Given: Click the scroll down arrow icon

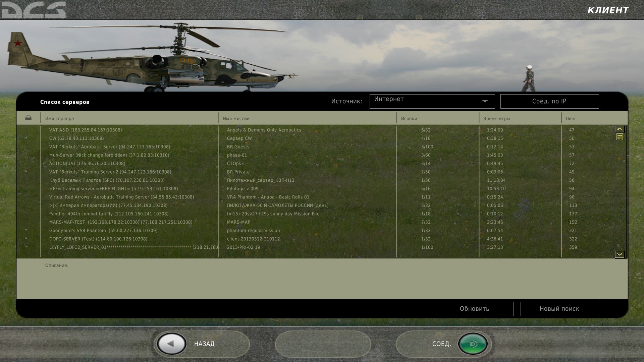Looking at the screenshot, I should (620, 254).
